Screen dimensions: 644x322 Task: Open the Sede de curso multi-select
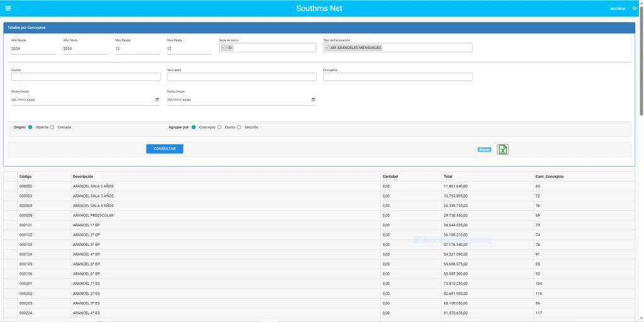point(268,48)
